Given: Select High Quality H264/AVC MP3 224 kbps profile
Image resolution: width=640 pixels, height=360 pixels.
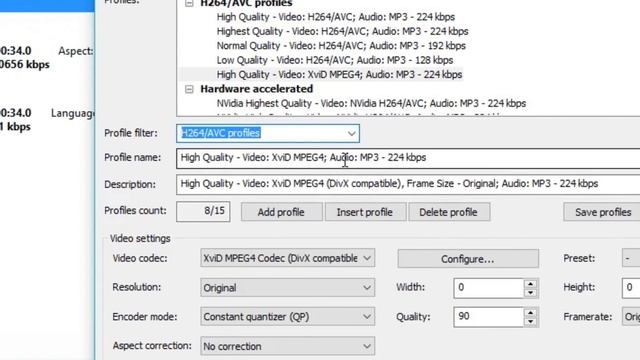Looking at the screenshot, I should point(336,17).
